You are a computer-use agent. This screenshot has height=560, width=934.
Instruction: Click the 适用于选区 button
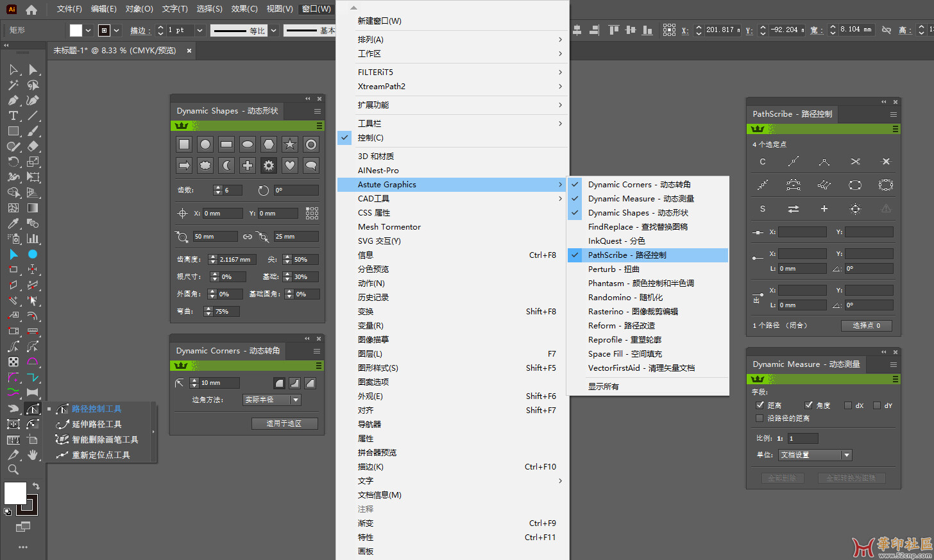(x=284, y=423)
